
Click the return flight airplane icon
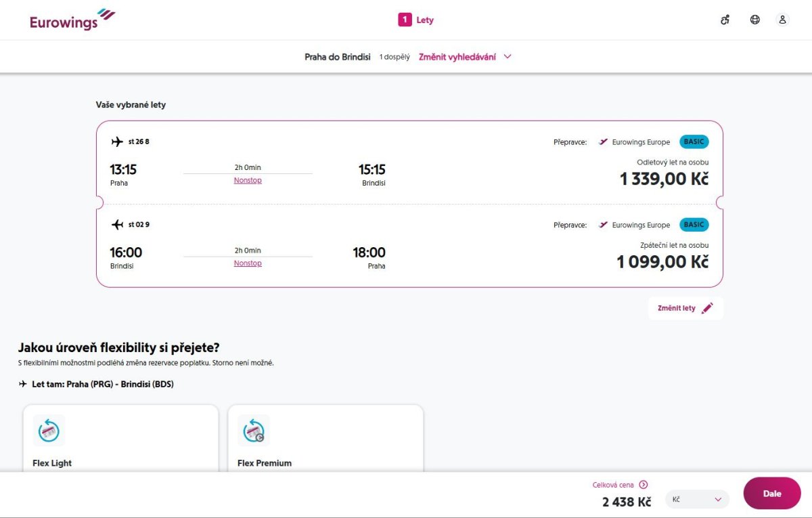(x=117, y=224)
